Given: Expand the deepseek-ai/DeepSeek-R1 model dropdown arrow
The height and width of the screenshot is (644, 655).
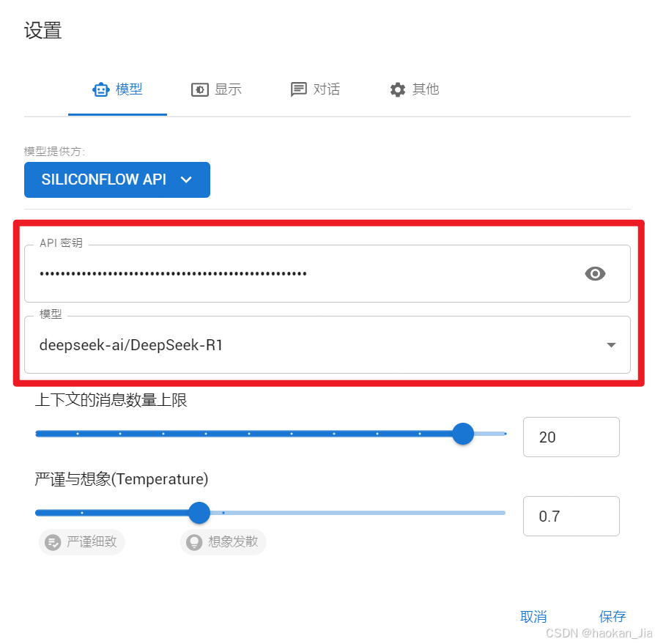Looking at the screenshot, I should pos(611,345).
